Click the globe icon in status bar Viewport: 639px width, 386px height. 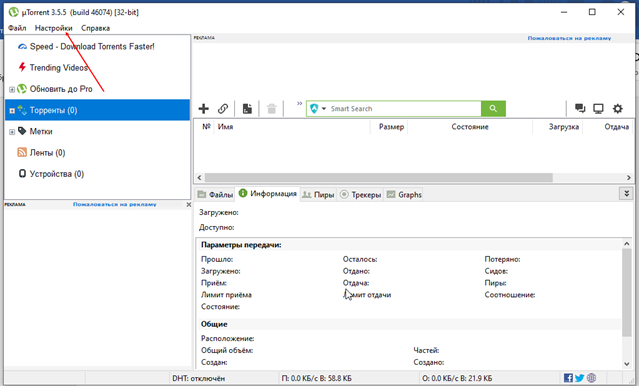[x=591, y=378]
